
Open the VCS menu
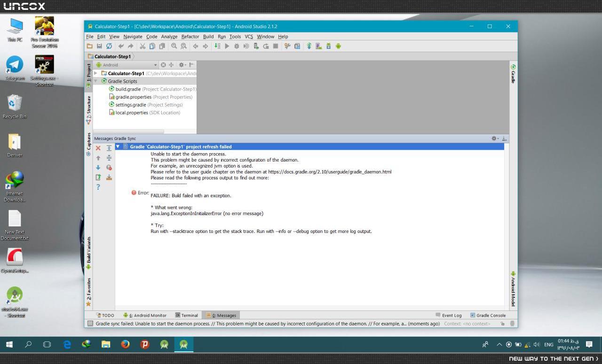coord(249,37)
